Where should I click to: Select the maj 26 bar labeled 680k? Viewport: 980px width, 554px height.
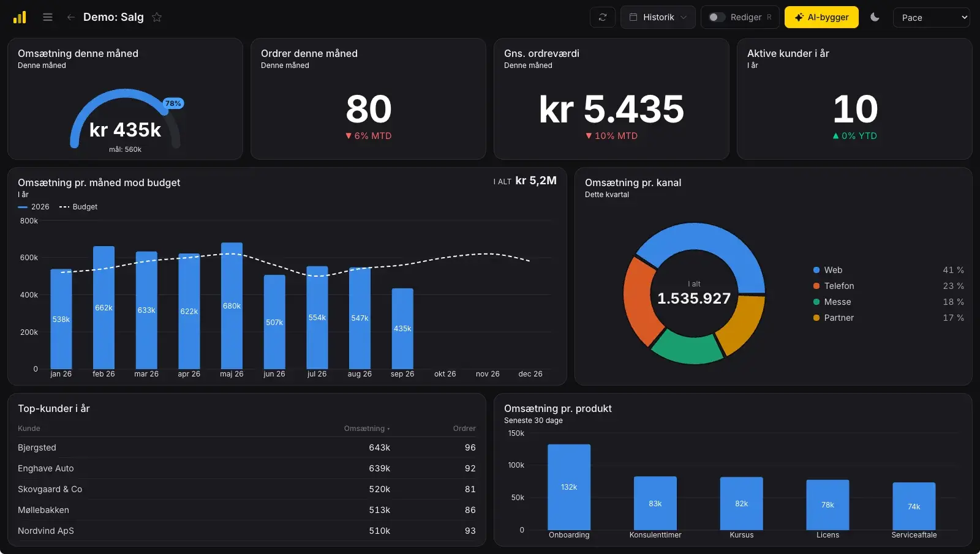[232, 305]
